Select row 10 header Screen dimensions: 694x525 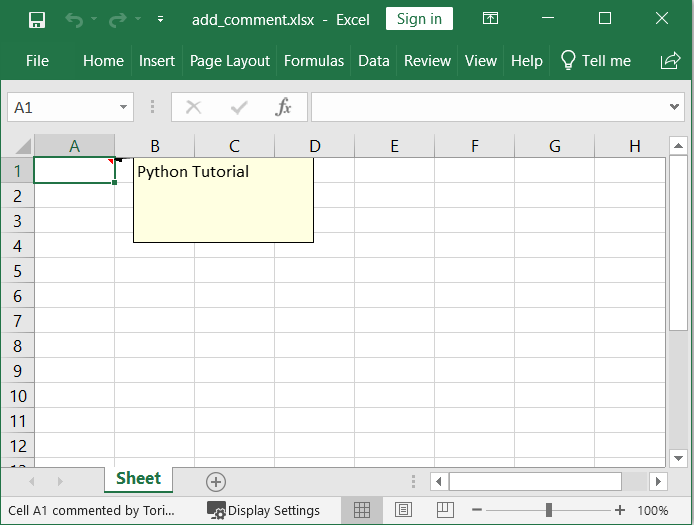pos(18,396)
